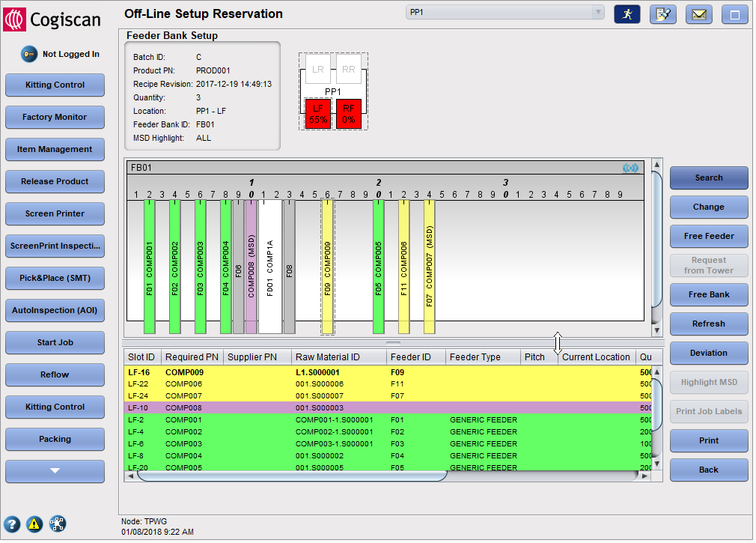Click the wireless signal icon in FB01 header
756x543 pixels.
coord(630,168)
